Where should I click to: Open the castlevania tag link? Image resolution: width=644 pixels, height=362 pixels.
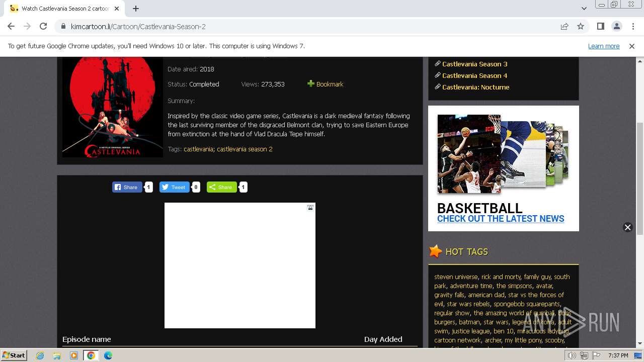pyautogui.click(x=198, y=149)
